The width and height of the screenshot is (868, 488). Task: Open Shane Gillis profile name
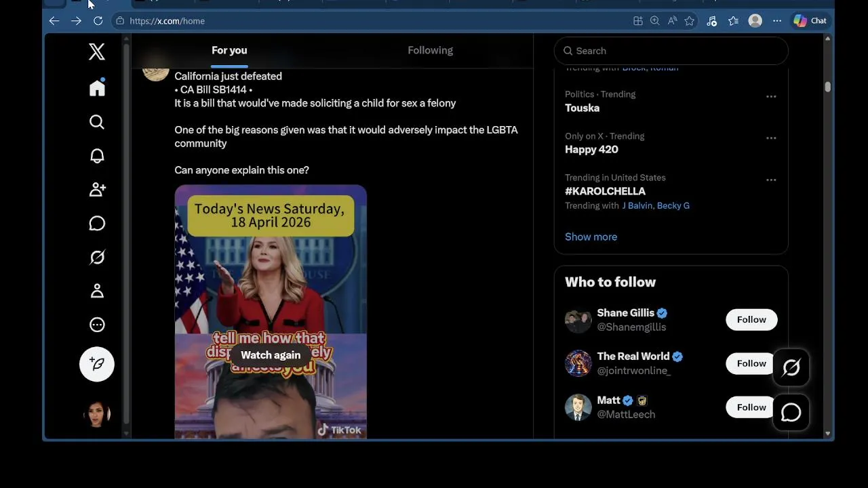(625, 312)
